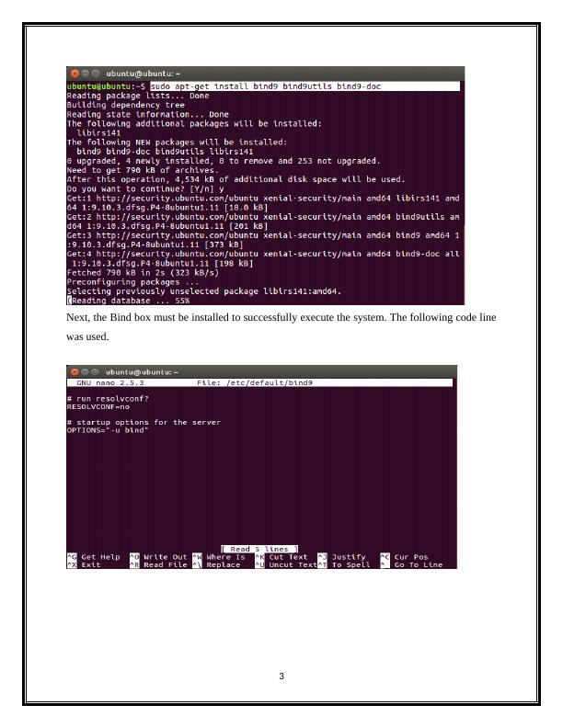563x728 pixels.
Task: Click the ^U Uncut Text shortcut
Action: pyautogui.click(x=286, y=564)
